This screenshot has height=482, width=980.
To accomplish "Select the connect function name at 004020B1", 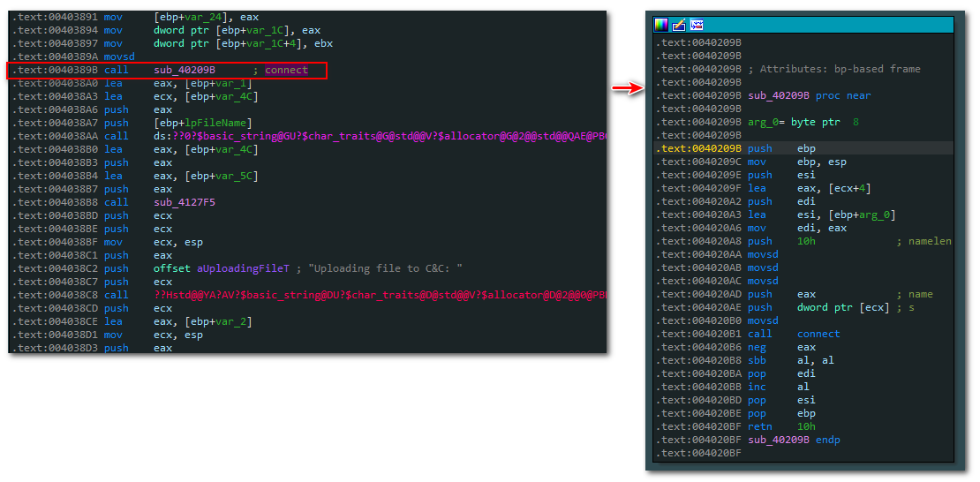I will pos(818,334).
